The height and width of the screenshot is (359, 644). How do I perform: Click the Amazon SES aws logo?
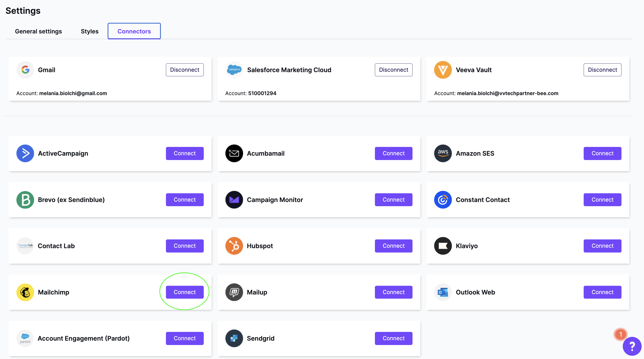tap(443, 153)
